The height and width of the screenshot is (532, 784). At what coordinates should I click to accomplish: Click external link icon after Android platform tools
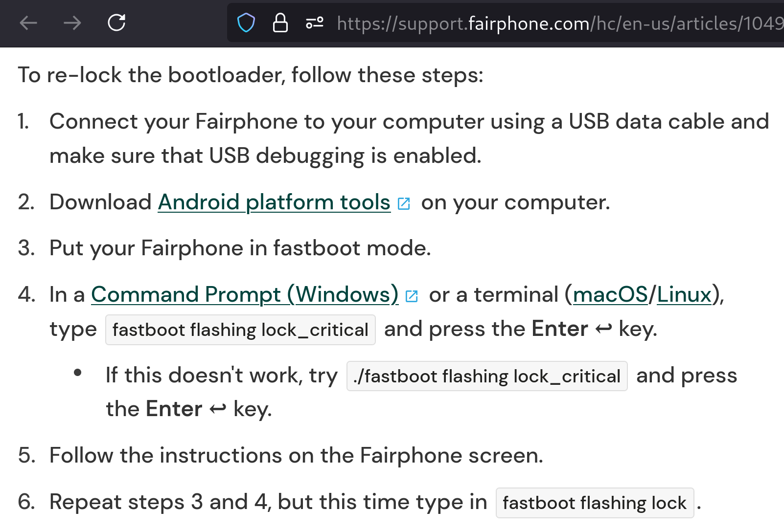point(404,203)
